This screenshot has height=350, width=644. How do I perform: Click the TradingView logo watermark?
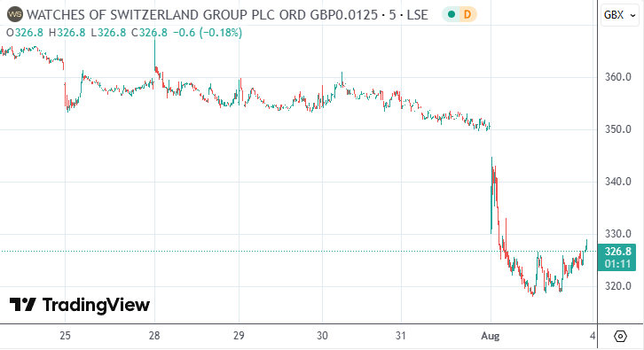80,305
